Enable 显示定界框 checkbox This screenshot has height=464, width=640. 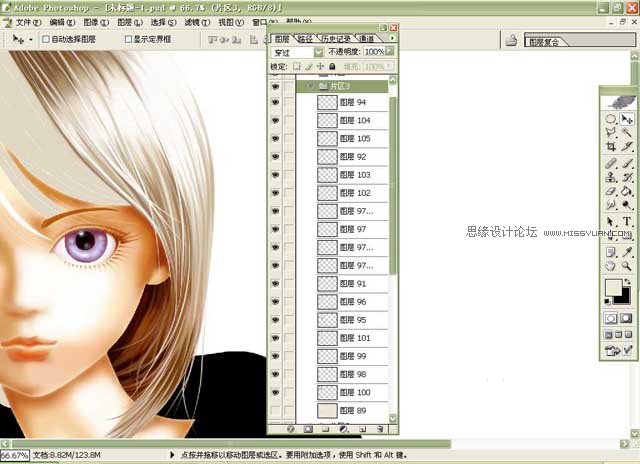128,39
